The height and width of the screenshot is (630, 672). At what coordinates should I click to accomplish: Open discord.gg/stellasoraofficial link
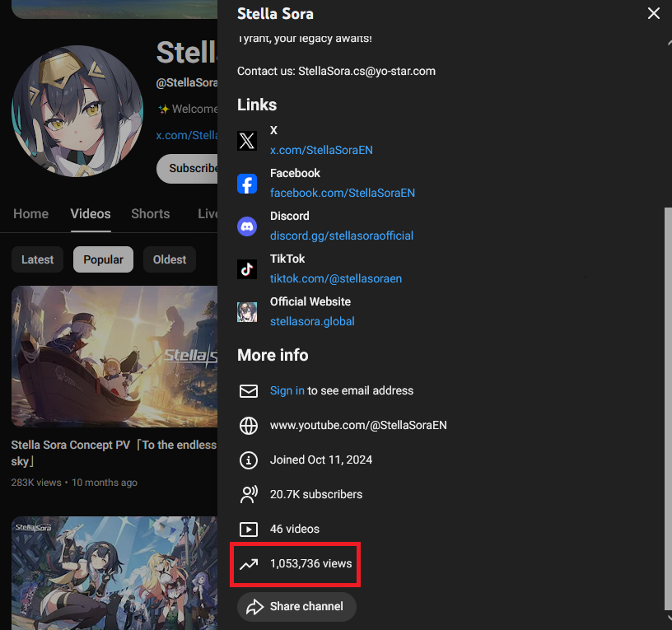(x=341, y=236)
